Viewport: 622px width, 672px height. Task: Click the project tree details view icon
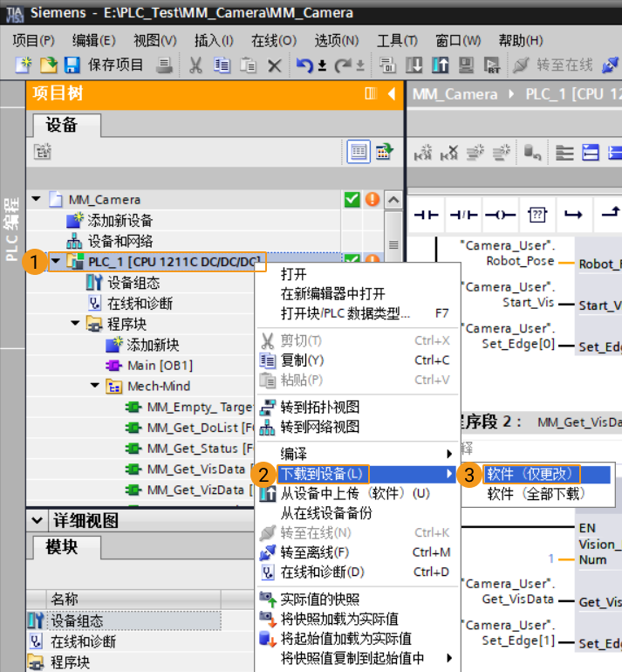coord(384,152)
